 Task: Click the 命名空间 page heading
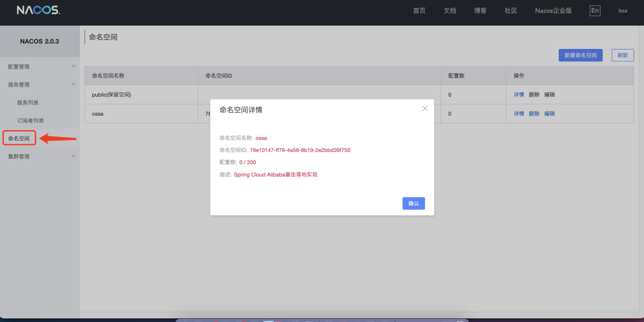click(103, 37)
